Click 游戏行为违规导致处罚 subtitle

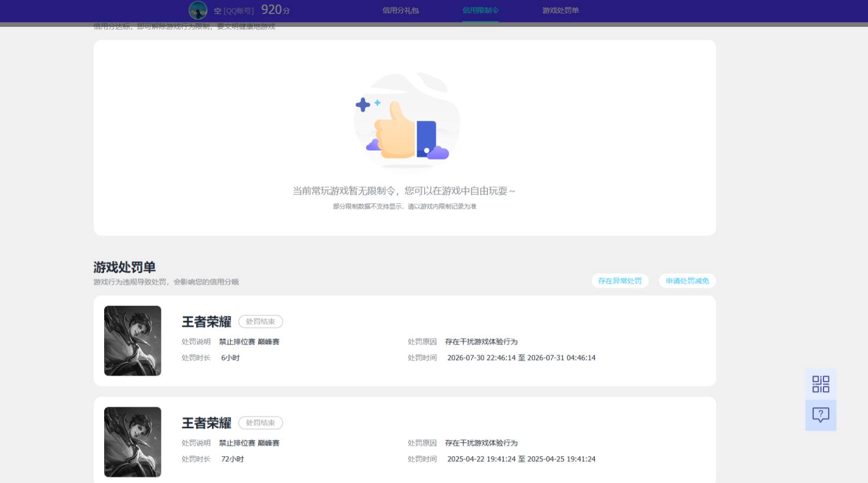pyautogui.click(x=166, y=282)
